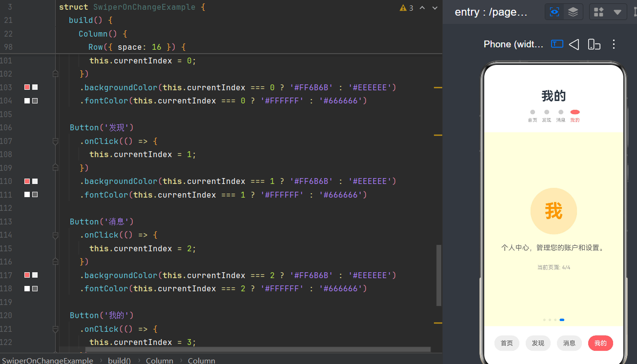Tap the 消息 button in phone preview bottom bar
This screenshot has height=364, width=637.
click(569, 343)
